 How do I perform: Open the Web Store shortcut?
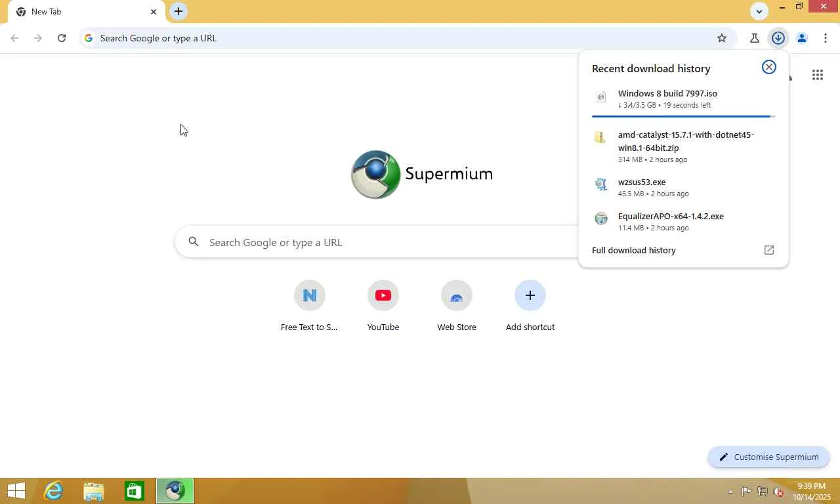pos(457,306)
